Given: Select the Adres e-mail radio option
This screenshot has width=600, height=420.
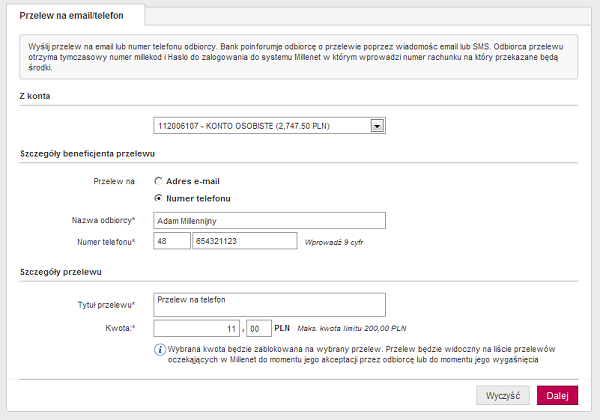Looking at the screenshot, I should pos(158,181).
